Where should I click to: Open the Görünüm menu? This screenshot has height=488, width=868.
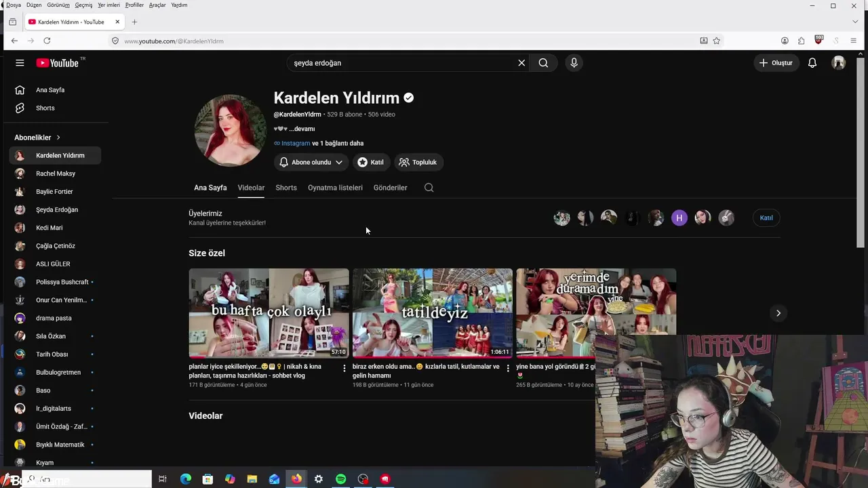pos(58,5)
